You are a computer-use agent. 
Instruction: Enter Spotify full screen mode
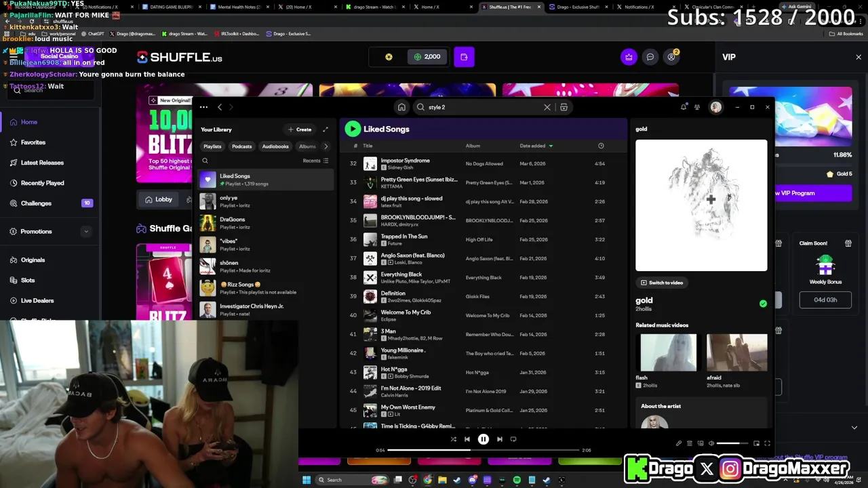pyautogui.click(x=767, y=443)
